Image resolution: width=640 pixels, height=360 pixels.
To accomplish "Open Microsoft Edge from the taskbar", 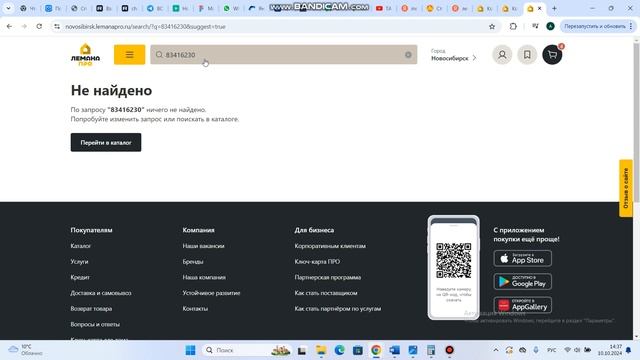I will coord(339,350).
